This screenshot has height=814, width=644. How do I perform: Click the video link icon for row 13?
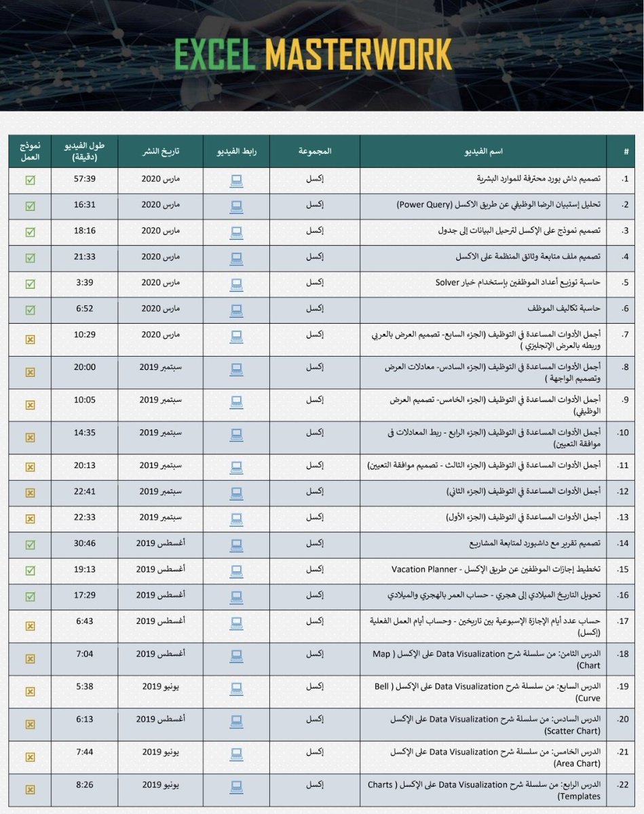[236, 518]
